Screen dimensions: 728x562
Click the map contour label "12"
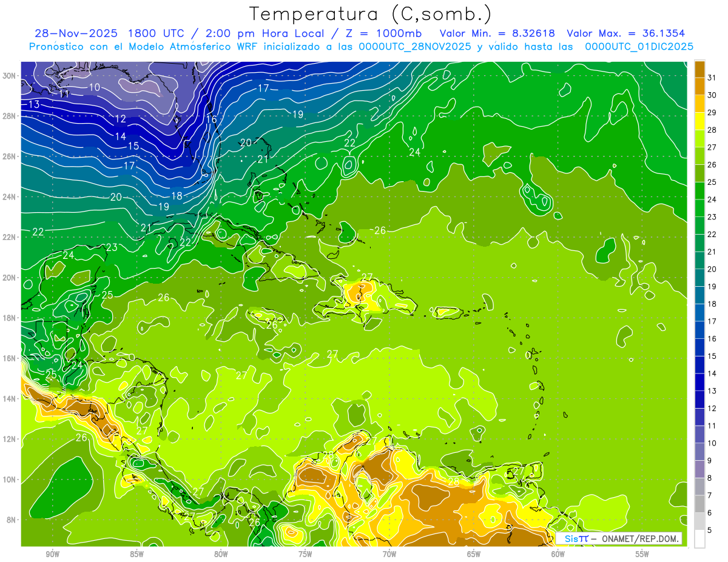point(120,119)
